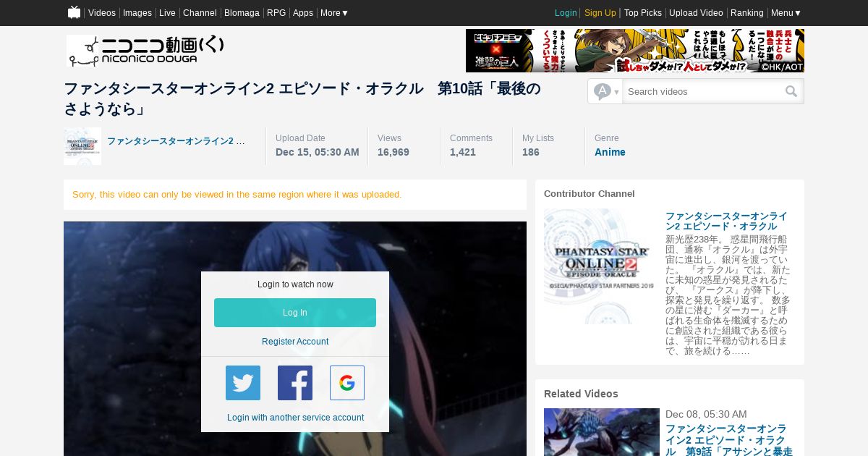Open Upload Video page
This screenshot has width=868, height=456.
(x=696, y=13)
